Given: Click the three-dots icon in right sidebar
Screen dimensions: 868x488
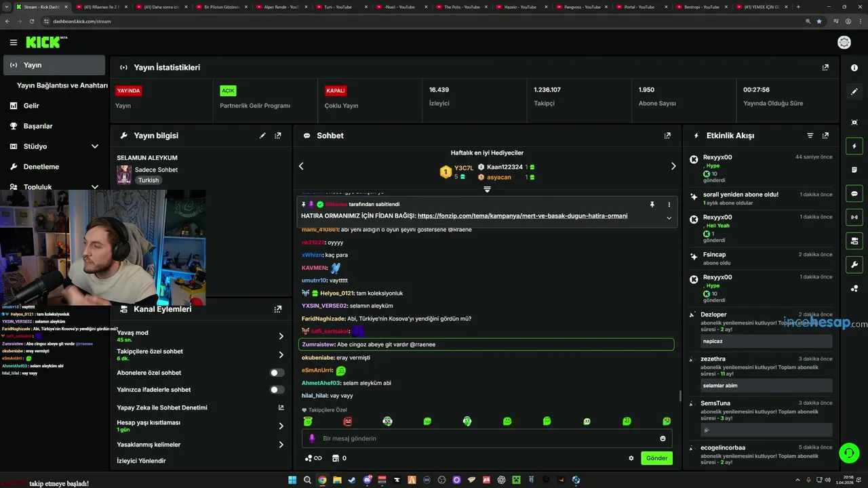Looking at the screenshot, I should [x=854, y=289].
